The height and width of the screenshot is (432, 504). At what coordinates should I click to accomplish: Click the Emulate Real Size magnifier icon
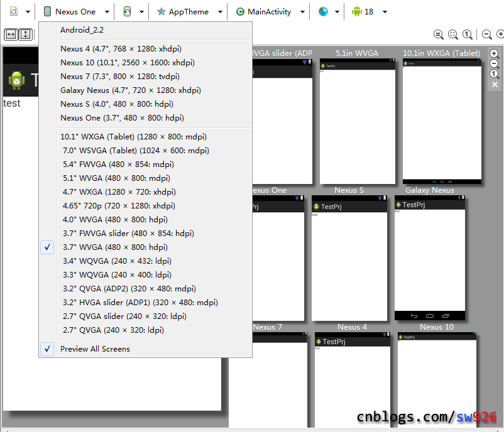click(439, 35)
